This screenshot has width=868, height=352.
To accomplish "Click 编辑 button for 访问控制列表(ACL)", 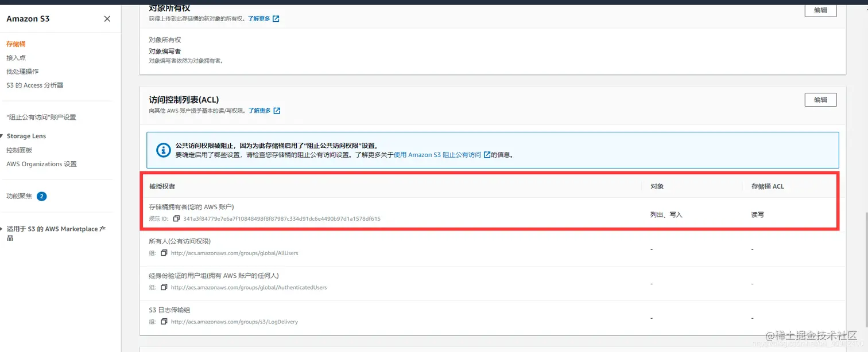I will click(820, 100).
